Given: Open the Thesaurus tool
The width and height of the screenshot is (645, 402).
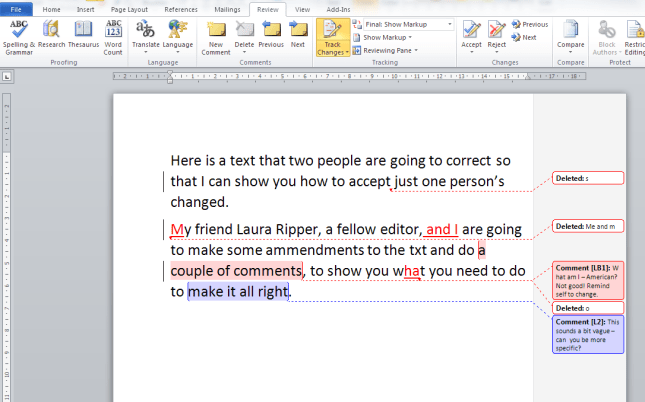Looking at the screenshot, I should click(x=83, y=34).
